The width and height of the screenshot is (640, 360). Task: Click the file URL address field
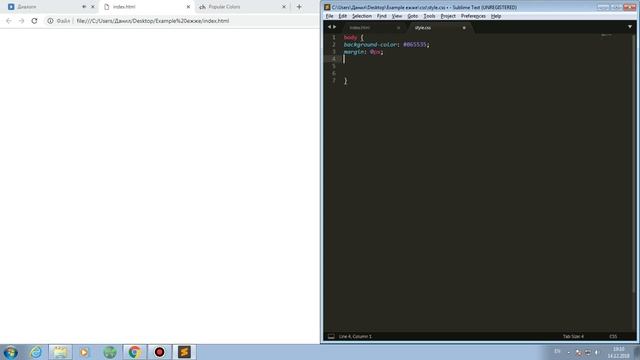153,21
